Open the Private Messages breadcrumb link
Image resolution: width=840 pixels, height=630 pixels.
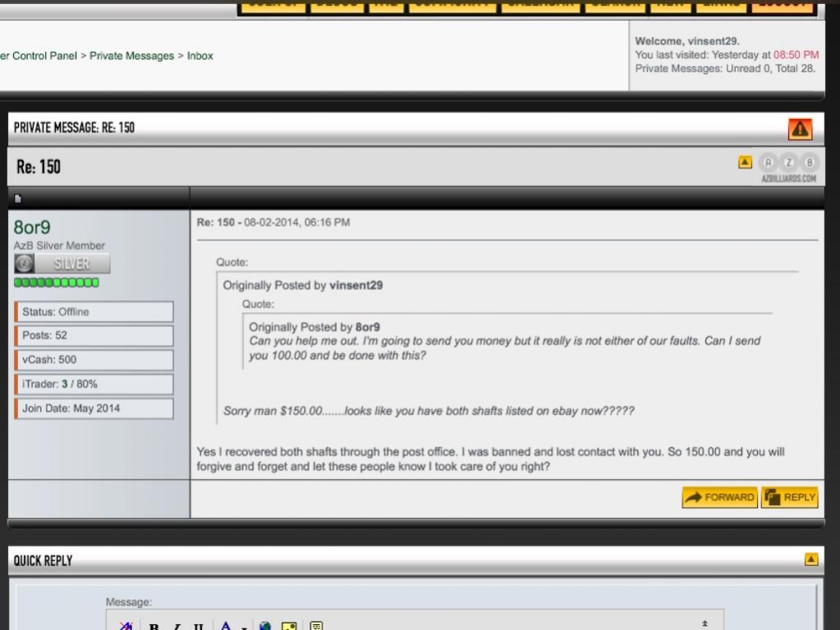[x=131, y=56]
